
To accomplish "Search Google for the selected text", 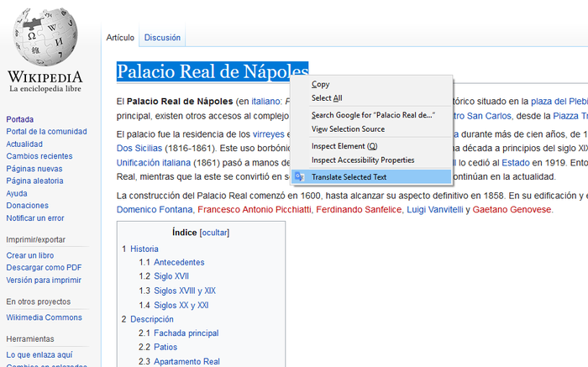I will [x=372, y=114].
